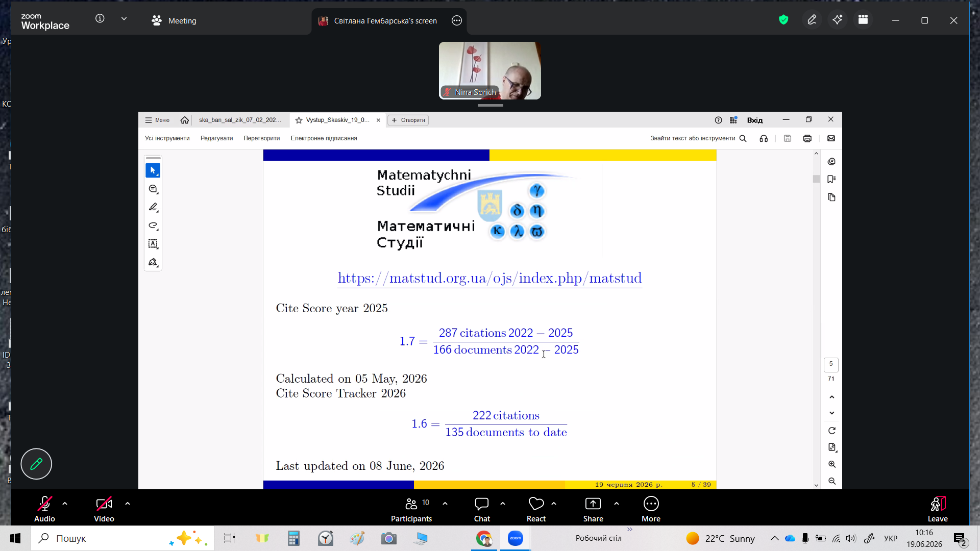Viewport: 980px width, 551px height.
Task: Switch to ska_ban_sal_zik tab
Action: (x=240, y=120)
